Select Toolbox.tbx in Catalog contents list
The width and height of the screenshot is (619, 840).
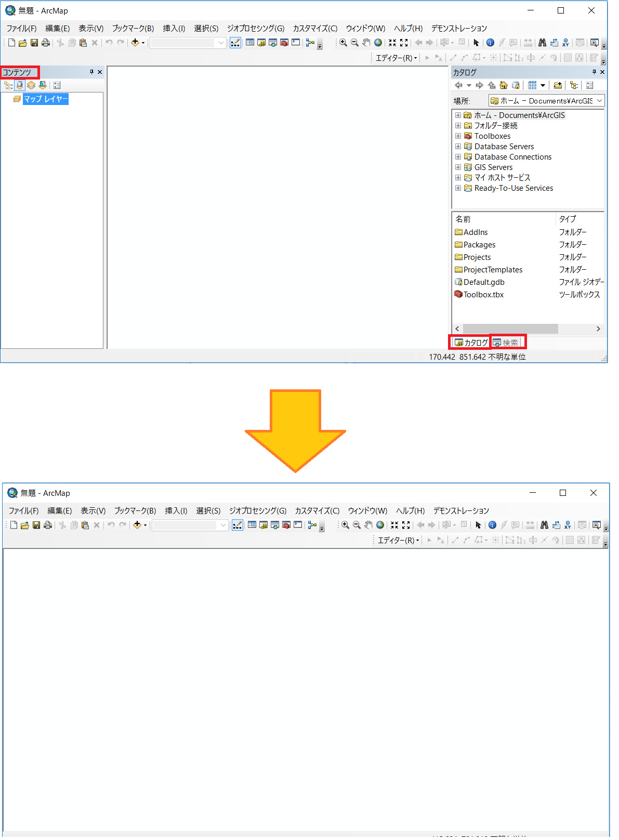tap(483, 295)
